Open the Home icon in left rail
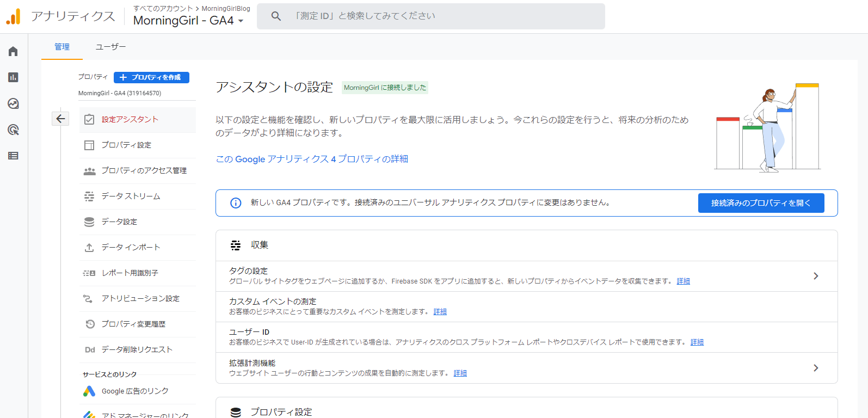Screen dimensions: 868x418 pos(13,51)
